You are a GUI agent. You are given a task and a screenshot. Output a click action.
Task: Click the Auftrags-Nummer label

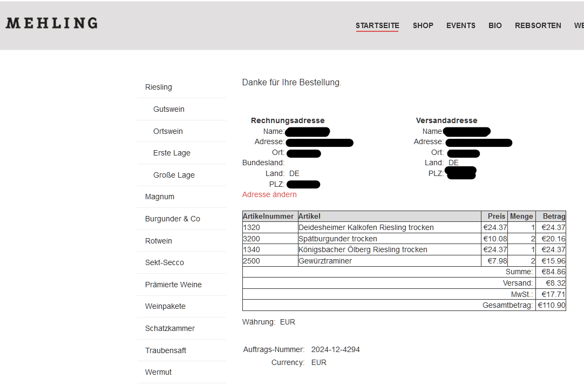(274, 349)
